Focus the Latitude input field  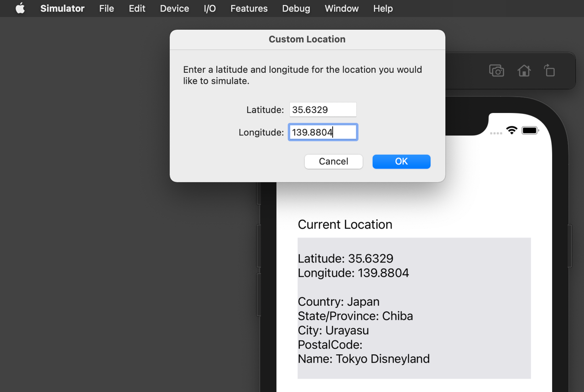tap(323, 109)
